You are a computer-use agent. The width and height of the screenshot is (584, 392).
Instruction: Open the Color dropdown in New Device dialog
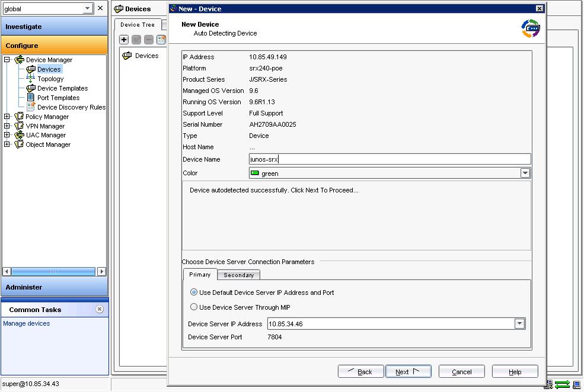pos(524,172)
